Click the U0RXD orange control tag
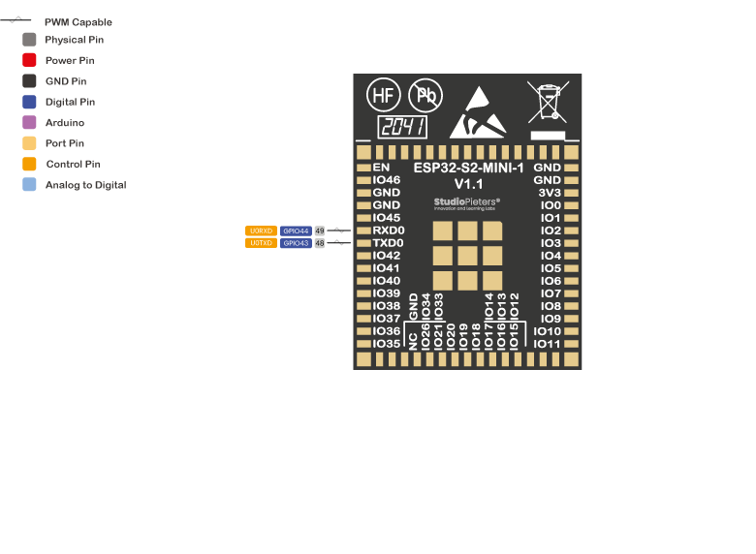The height and width of the screenshot is (554, 756). 261,231
